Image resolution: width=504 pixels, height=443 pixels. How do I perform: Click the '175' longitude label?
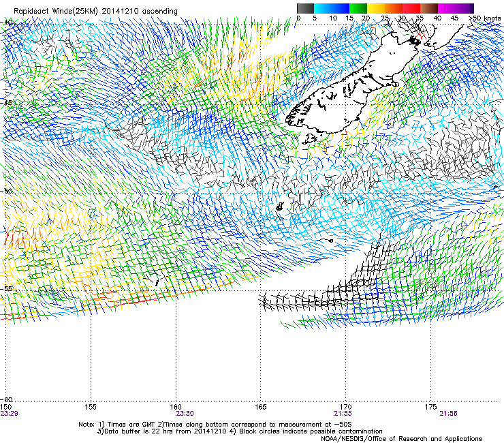coord(430,407)
